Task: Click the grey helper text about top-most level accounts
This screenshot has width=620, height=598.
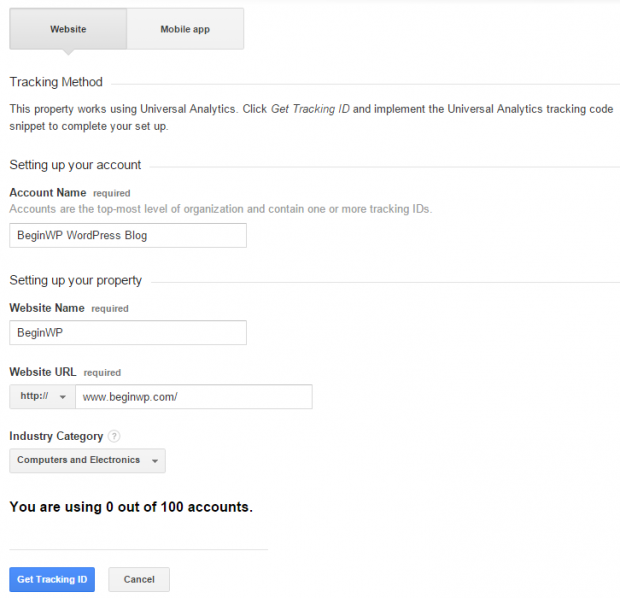Action: pyautogui.click(x=220, y=209)
